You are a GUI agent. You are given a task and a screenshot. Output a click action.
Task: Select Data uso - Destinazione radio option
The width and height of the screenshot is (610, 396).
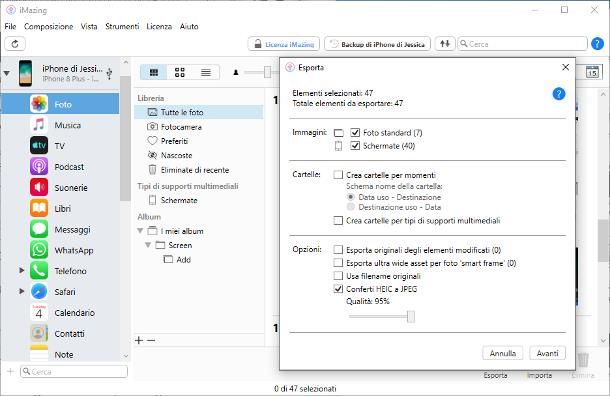[351, 197]
